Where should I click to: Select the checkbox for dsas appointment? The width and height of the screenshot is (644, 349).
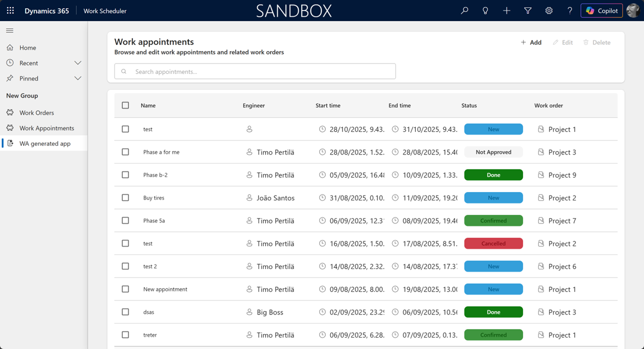(126, 312)
